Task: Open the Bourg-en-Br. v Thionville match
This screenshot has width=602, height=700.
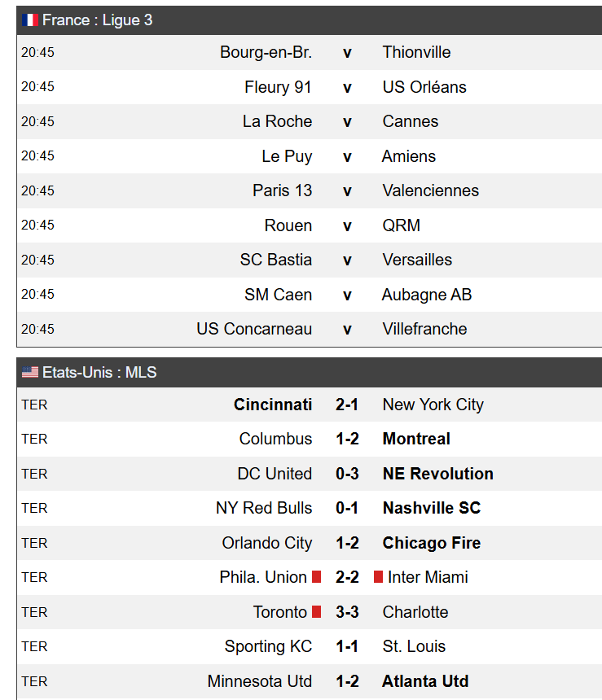Action: 310,52
